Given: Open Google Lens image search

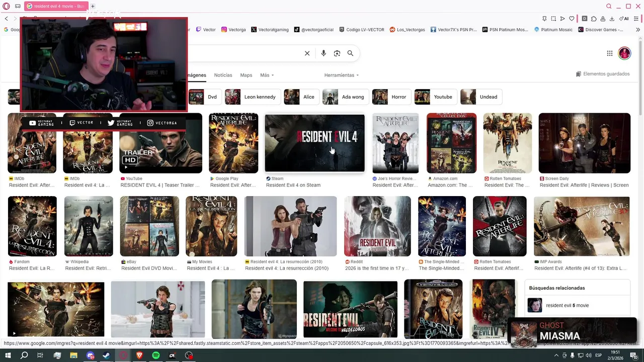Looking at the screenshot, I should 337,53.
